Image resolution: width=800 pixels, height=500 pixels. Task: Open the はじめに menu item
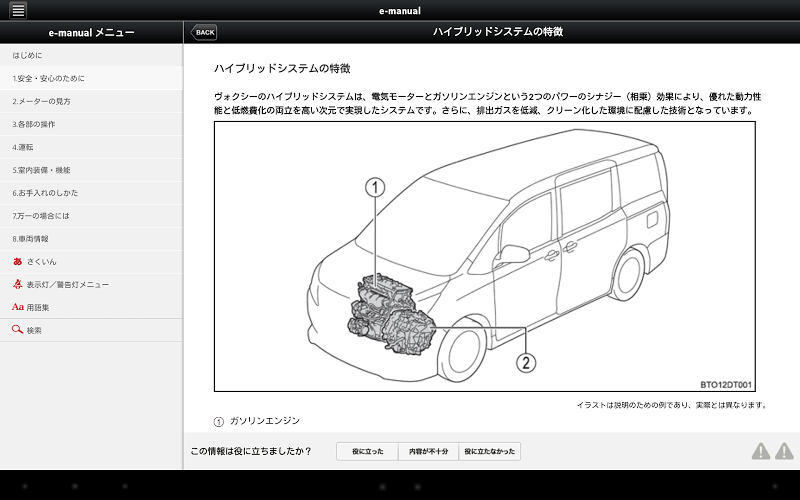[91, 55]
